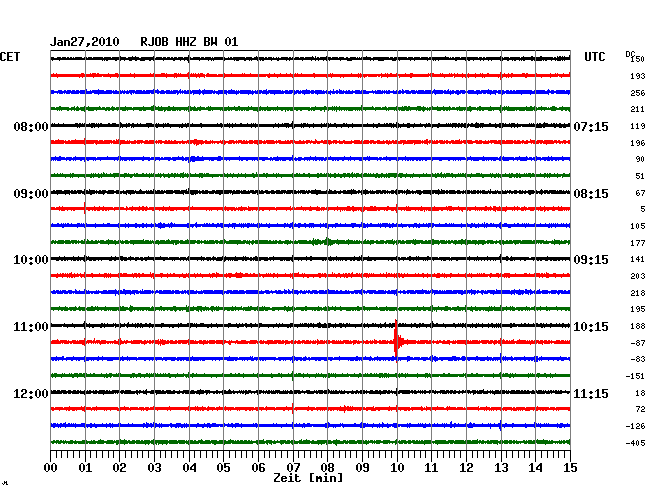This screenshot has width=650, height=494.
Task: Select DC offset value 193
Action: point(638,76)
